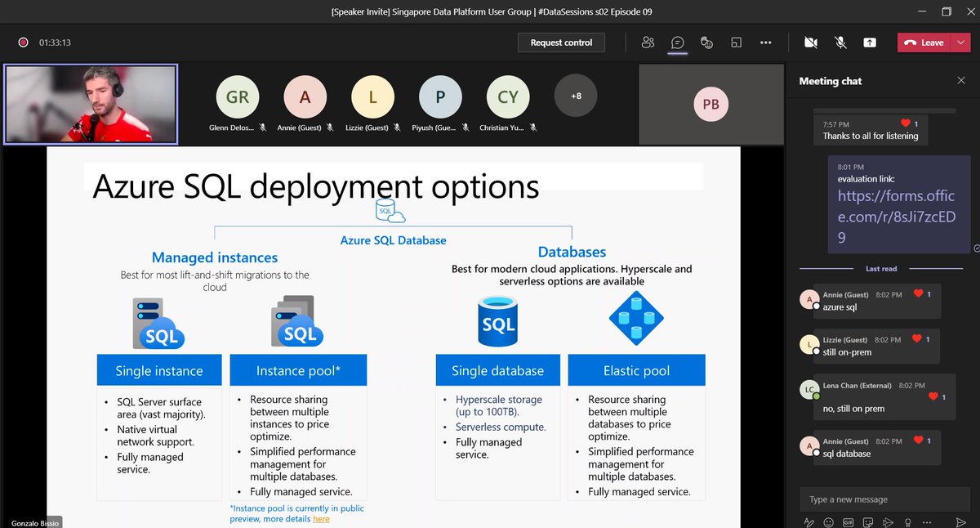Select Piyush participant avatar

click(440, 97)
